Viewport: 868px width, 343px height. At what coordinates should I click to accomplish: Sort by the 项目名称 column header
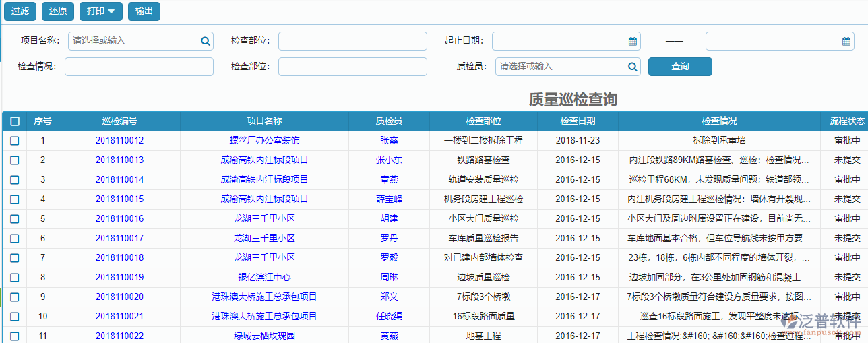click(x=264, y=121)
